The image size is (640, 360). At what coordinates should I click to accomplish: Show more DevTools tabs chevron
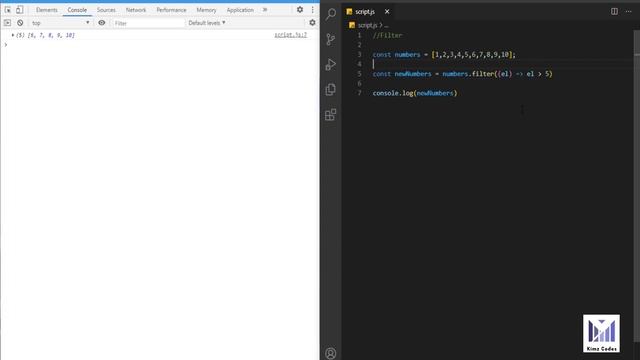265,10
